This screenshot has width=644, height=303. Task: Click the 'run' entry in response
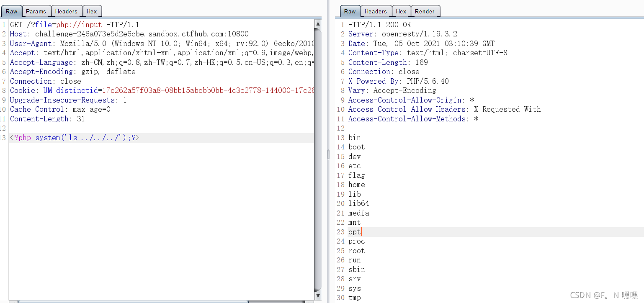pyautogui.click(x=354, y=260)
